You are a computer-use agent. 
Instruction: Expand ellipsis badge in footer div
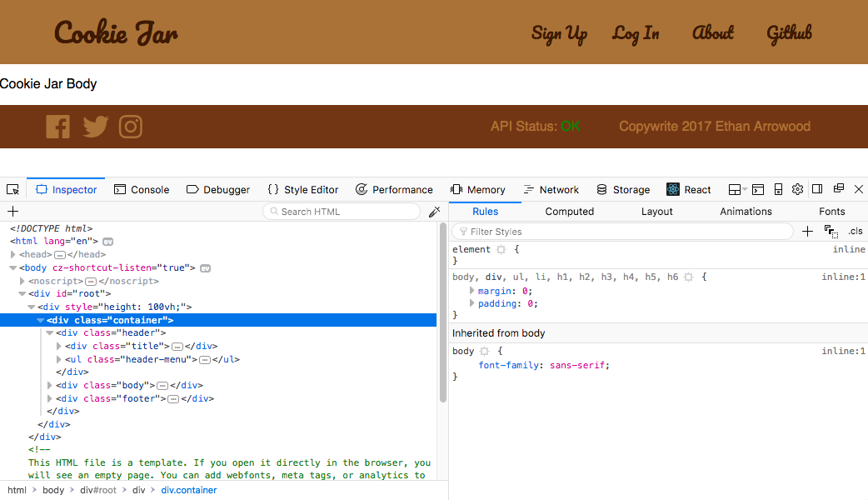tap(173, 398)
